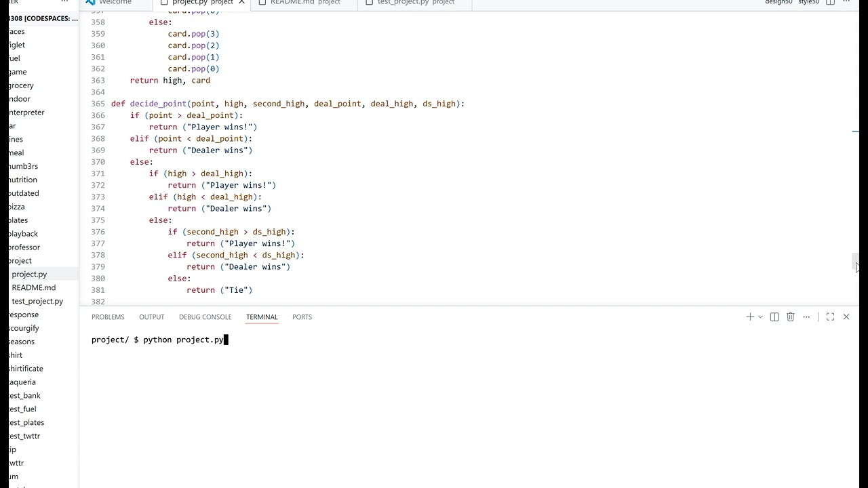
Task: Switch to the OUTPUT panel tab
Action: click(152, 317)
